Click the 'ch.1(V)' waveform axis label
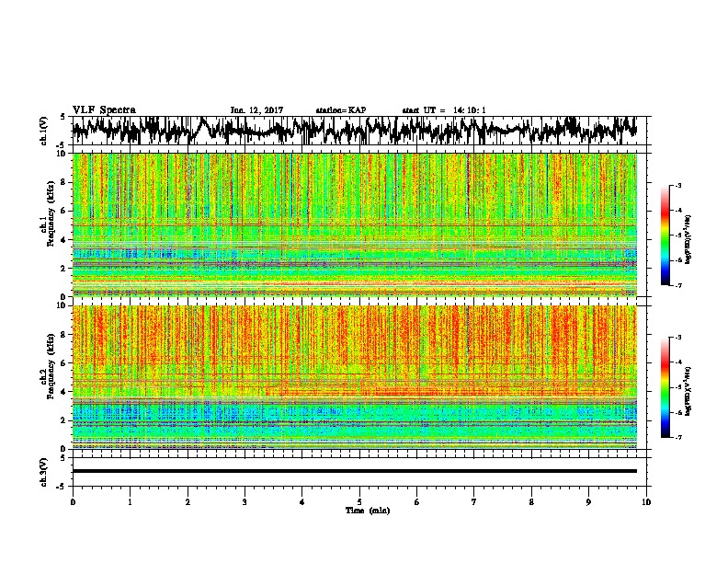This screenshot has height=563, width=728. coord(42,131)
